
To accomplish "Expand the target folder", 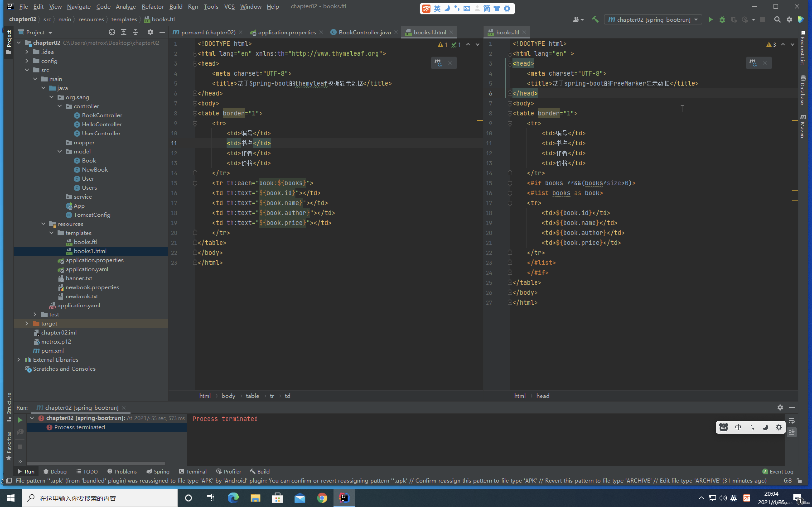I will [27, 323].
